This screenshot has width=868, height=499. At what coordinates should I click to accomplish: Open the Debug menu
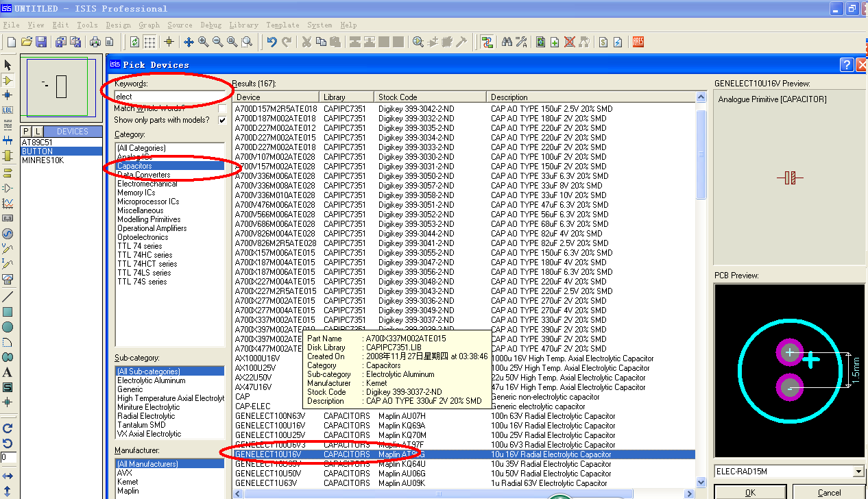click(210, 25)
